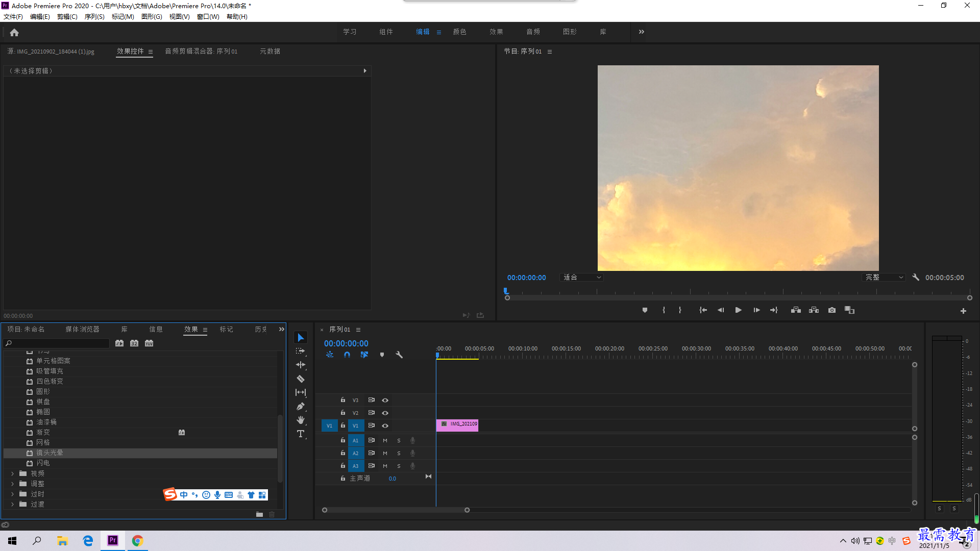
Task: Select the Selection tool arrow
Action: 301,338
